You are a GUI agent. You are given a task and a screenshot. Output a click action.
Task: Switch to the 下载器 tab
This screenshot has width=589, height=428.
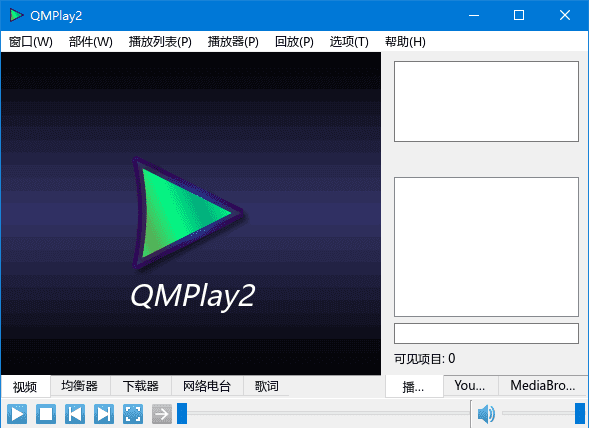(x=141, y=386)
